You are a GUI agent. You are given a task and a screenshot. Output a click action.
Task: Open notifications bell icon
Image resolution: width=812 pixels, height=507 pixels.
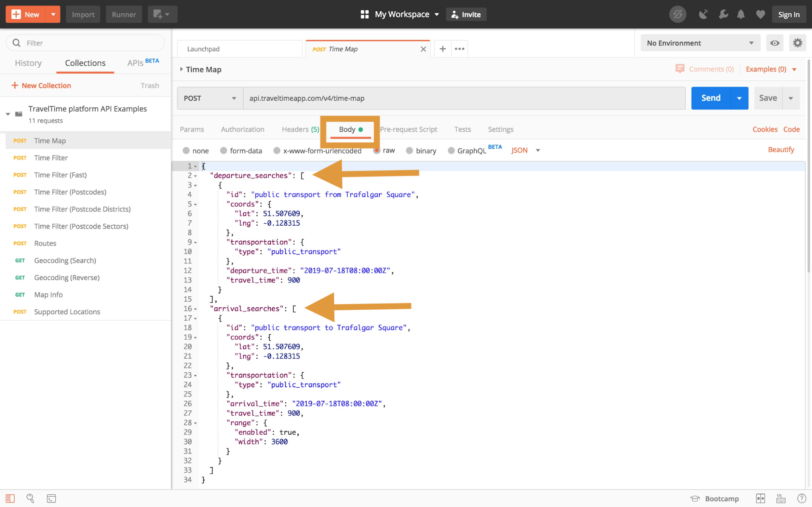pos(741,14)
